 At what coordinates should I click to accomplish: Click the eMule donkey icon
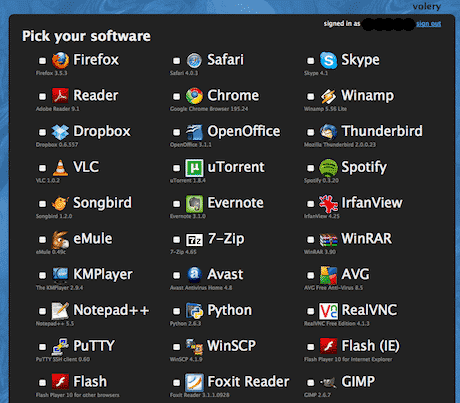tap(60, 239)
